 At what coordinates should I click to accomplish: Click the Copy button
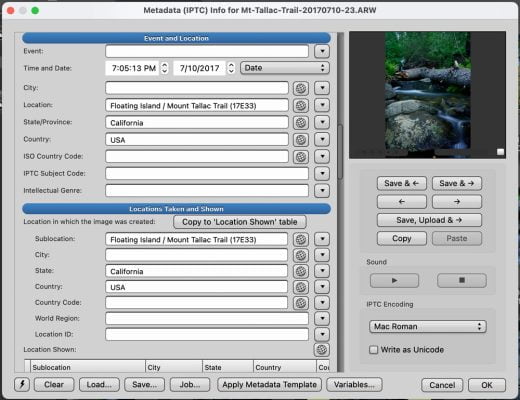[402, 238]
